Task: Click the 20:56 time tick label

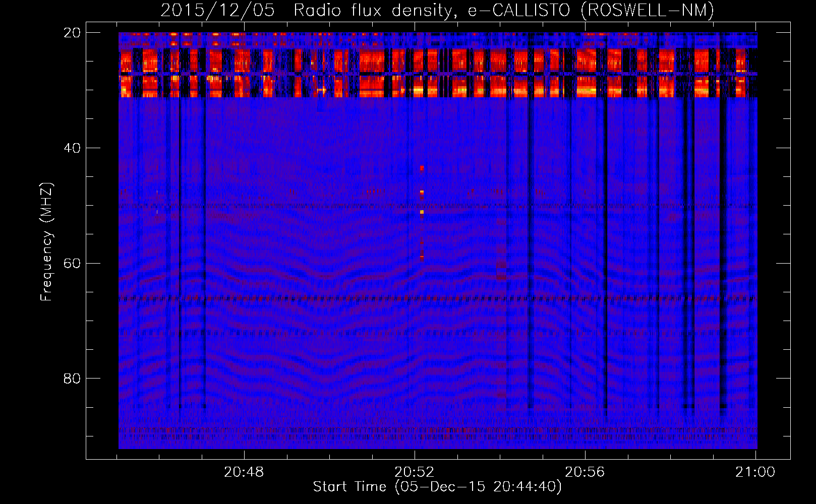Action: coord(585,472)
